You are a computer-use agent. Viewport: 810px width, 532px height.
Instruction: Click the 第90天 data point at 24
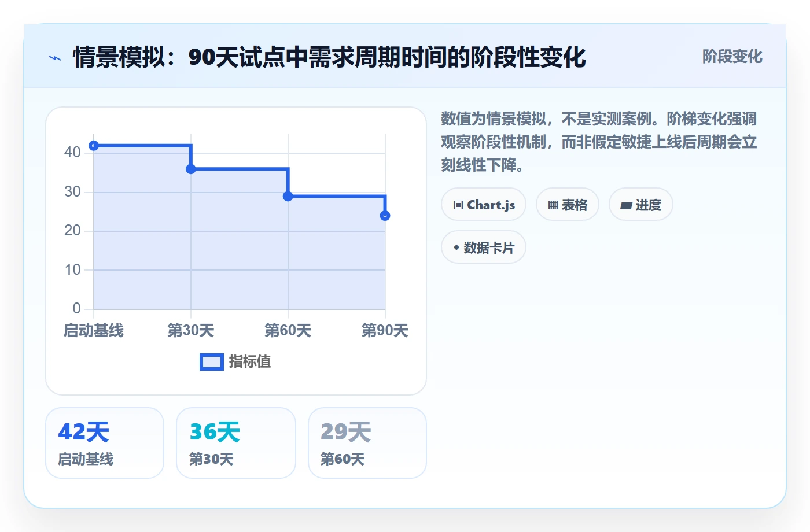pyautogui.click(x=385, y=216)
